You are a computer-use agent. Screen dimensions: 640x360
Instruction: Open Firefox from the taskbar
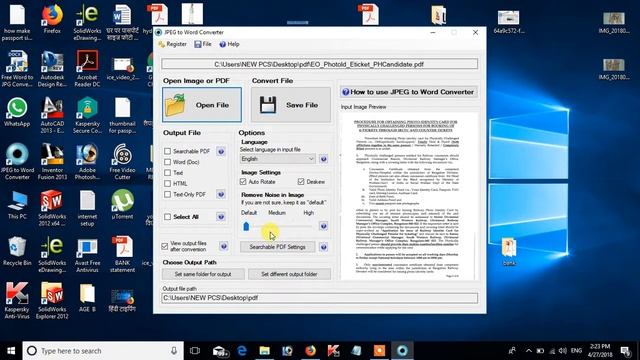coord(311,351)
